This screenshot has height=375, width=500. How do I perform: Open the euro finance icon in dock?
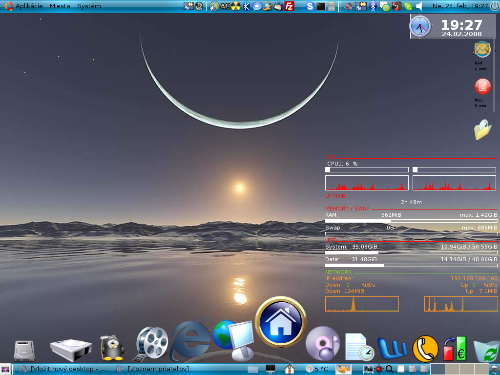point(455,349)
